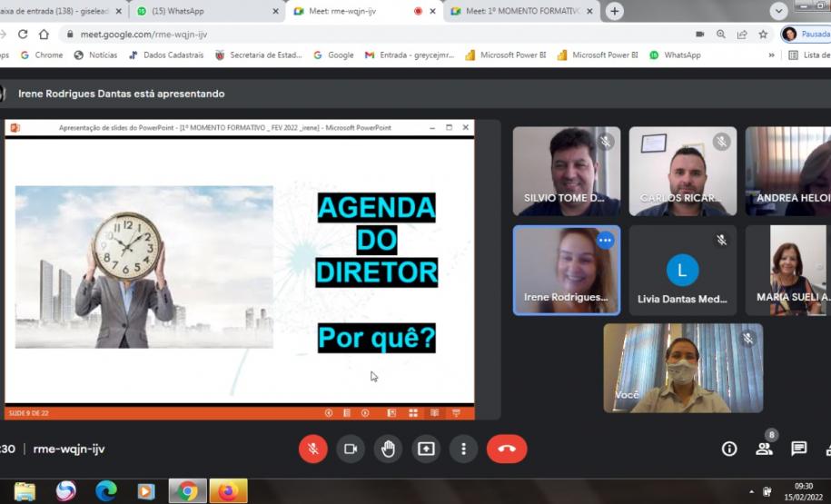
Task: Toggle the microphone mute button
Action: 312,449
